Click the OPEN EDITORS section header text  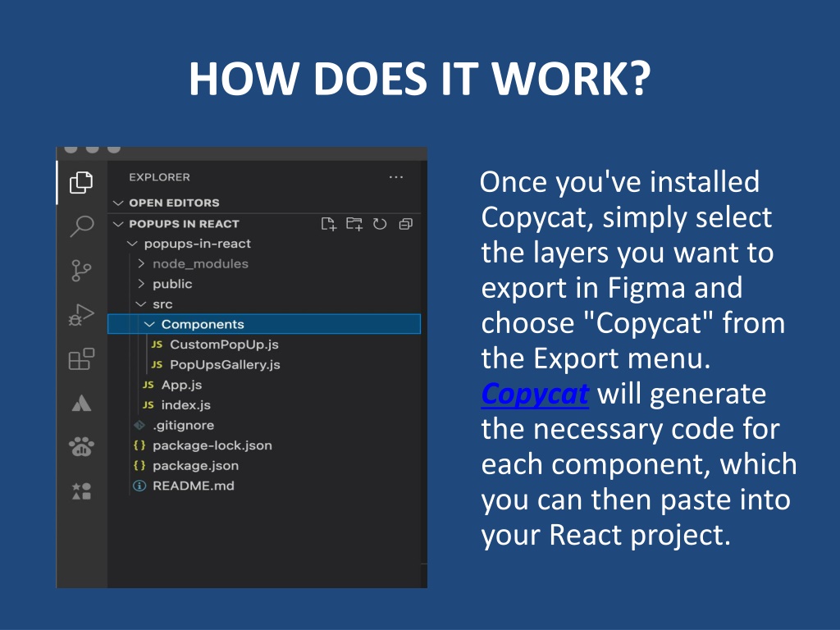coord(174,203)
